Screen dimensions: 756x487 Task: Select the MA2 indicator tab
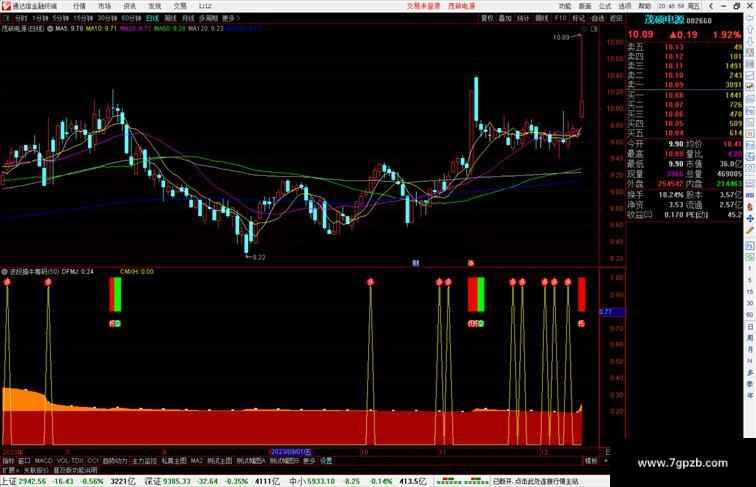[196, 461]
